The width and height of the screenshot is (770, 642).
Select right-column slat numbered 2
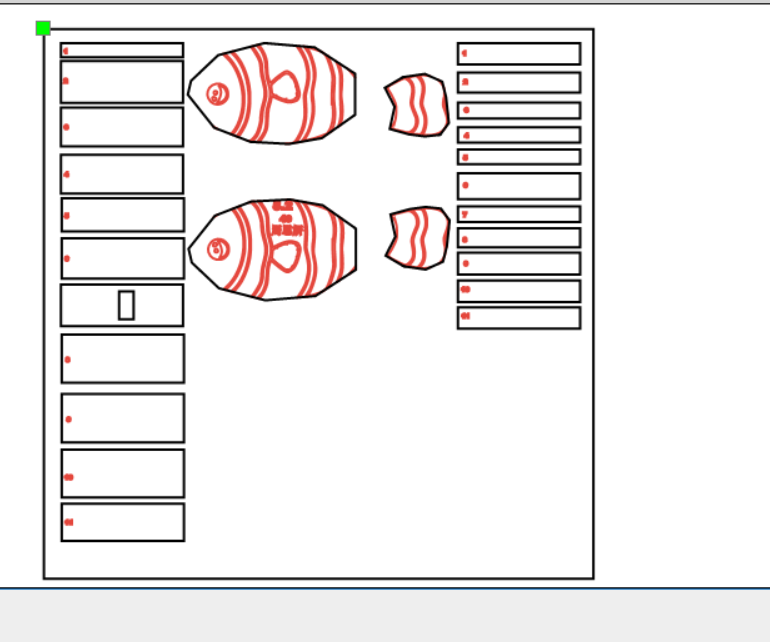pos(519,83)
